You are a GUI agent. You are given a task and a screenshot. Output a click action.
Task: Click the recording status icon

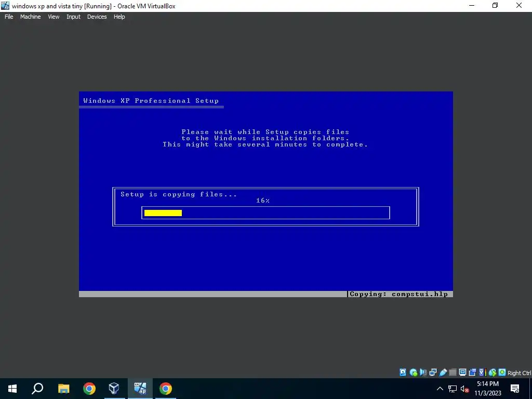(x=472, y=373)
